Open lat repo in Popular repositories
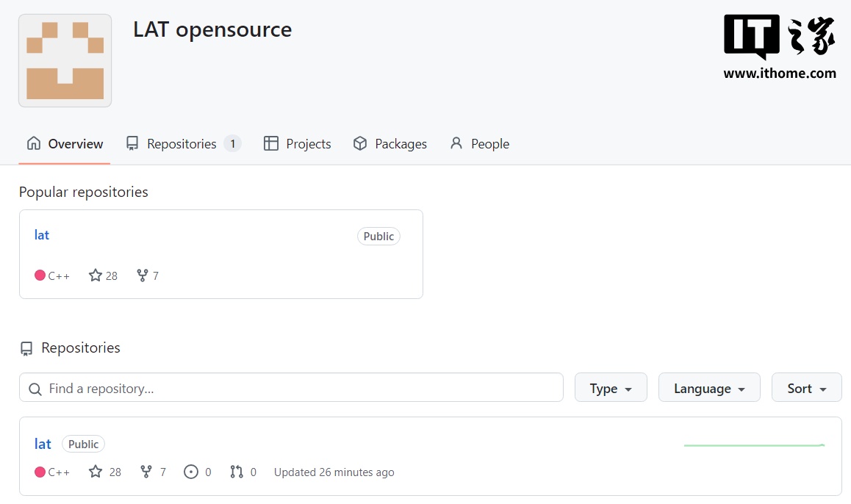Image resolution: width=851 pixels, height=504 pixels. [x=42, y=235]
